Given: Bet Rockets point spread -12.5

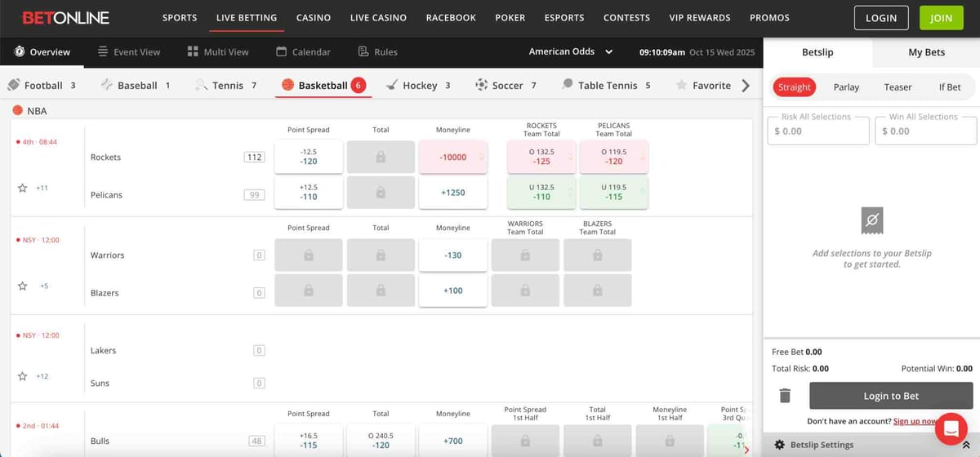Looking at the screenshot, I should point(309,157).
